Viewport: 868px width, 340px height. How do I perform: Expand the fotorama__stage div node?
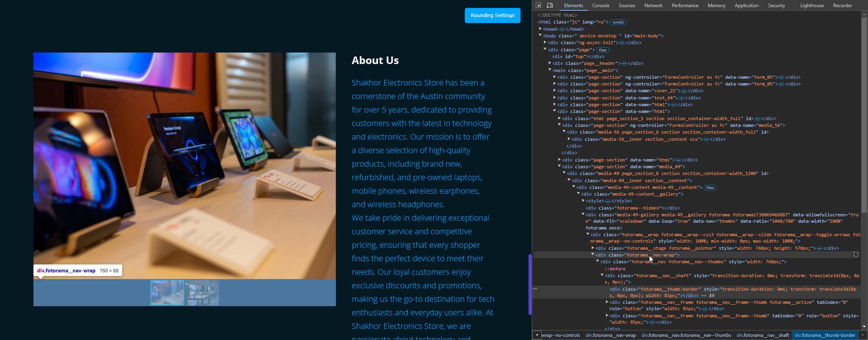(x=593, y=248)
